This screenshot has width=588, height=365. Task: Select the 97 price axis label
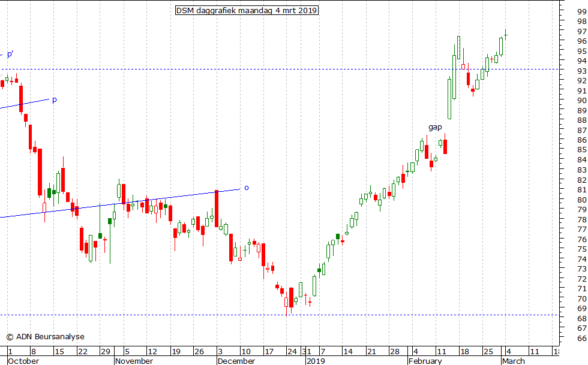coord(582,32)
